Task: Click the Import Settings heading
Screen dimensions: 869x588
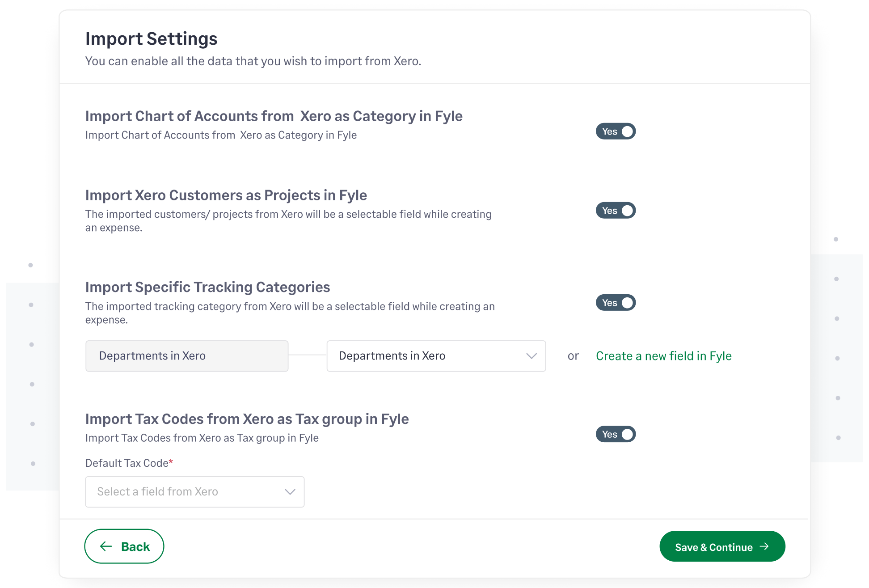Action: click(x=151, y=39)
